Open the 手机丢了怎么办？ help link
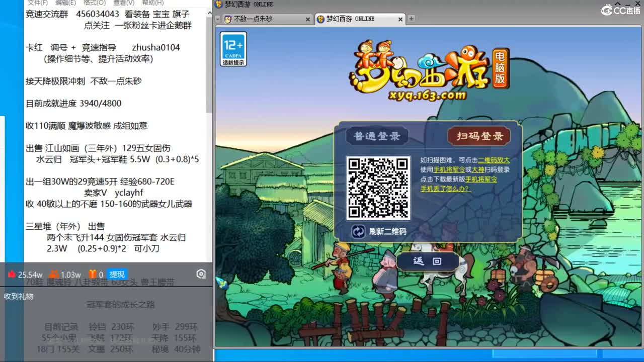Screen dimensions: 644x362 click(x=446, y=189)
